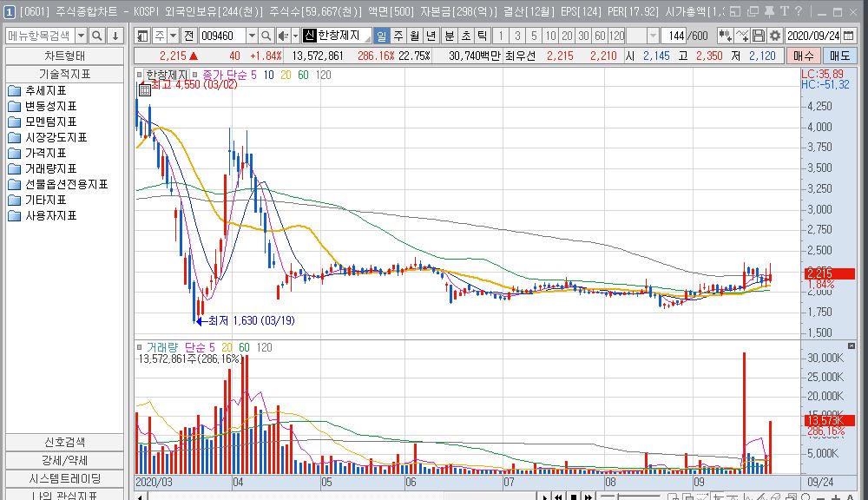The width and height of the screenshot is (868, 500).
Task: Toggle the 거래량 indicator checkbox
Action: (139, 347)
